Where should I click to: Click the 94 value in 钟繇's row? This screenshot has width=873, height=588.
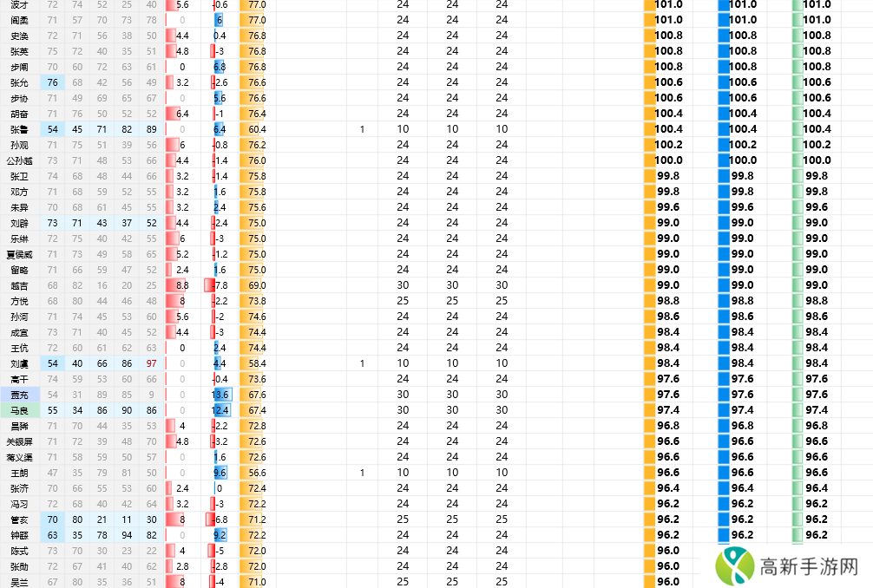[128, 535]
